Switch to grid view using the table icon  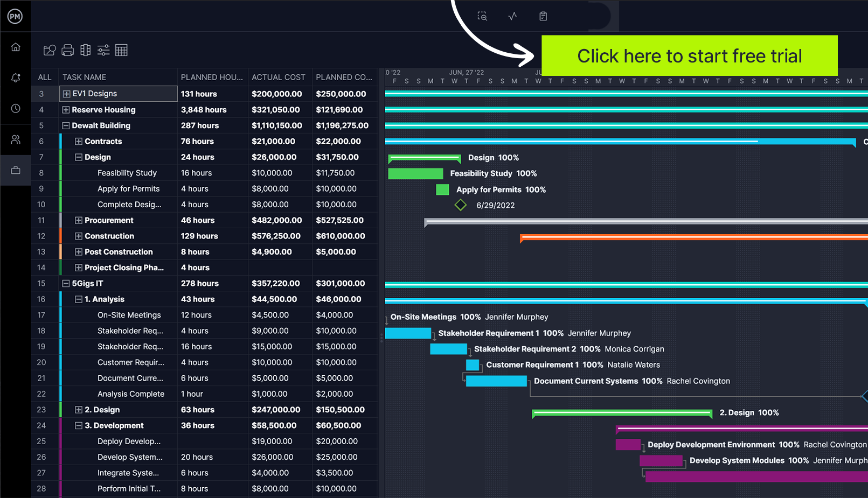121,50
